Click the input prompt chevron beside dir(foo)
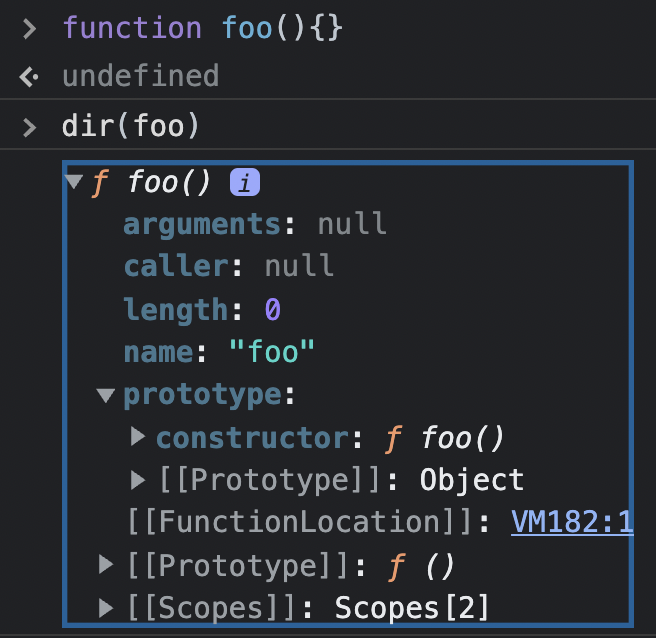 (29, 127)
